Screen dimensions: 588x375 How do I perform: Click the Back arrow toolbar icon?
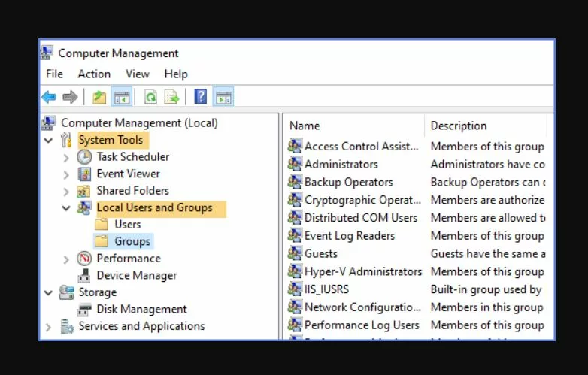click(x=49, y=98)
